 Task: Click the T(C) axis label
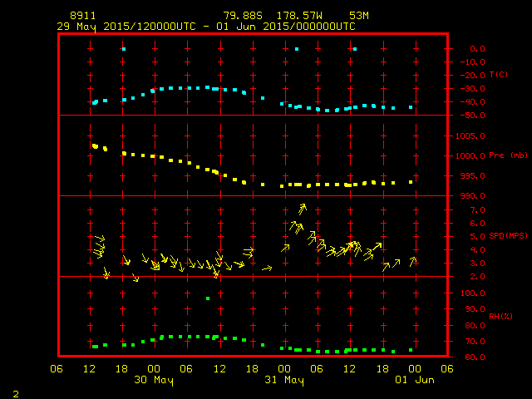[499, 75]
